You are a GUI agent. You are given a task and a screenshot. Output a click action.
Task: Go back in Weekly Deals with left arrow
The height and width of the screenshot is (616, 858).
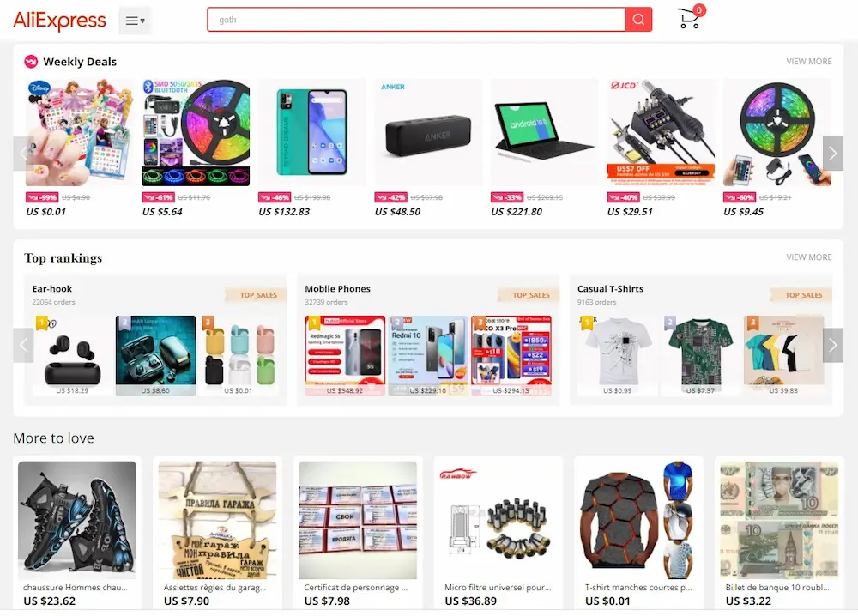23,154
